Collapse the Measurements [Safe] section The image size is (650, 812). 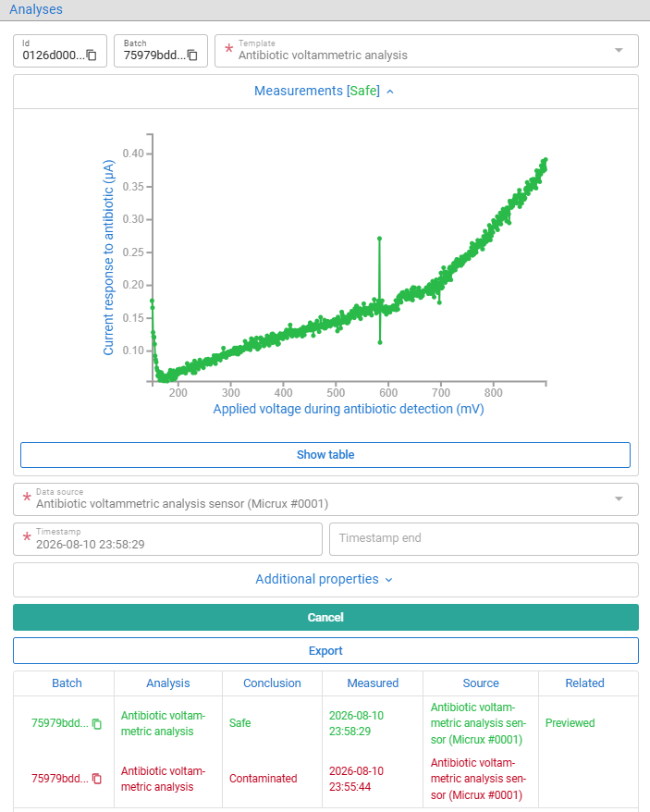(325, 92)
